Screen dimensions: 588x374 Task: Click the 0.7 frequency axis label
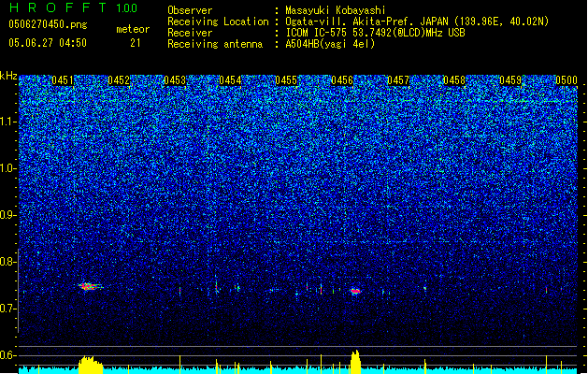tap(8, 309)
